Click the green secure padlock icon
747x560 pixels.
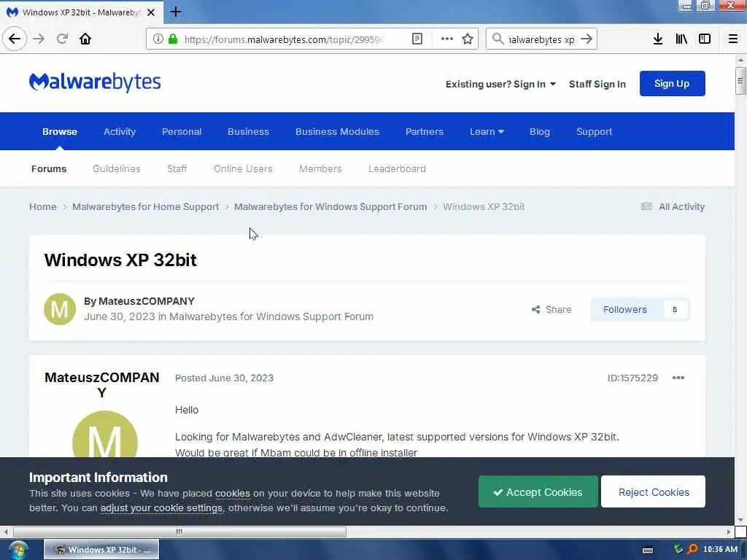[173, 39]
